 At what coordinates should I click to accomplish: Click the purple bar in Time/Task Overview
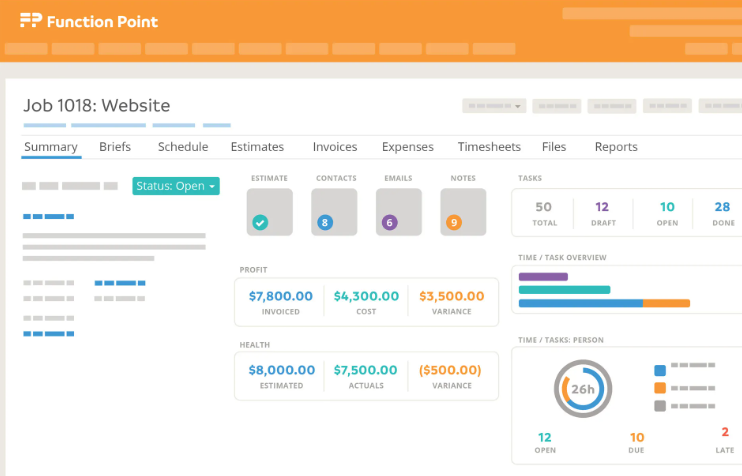543,277
